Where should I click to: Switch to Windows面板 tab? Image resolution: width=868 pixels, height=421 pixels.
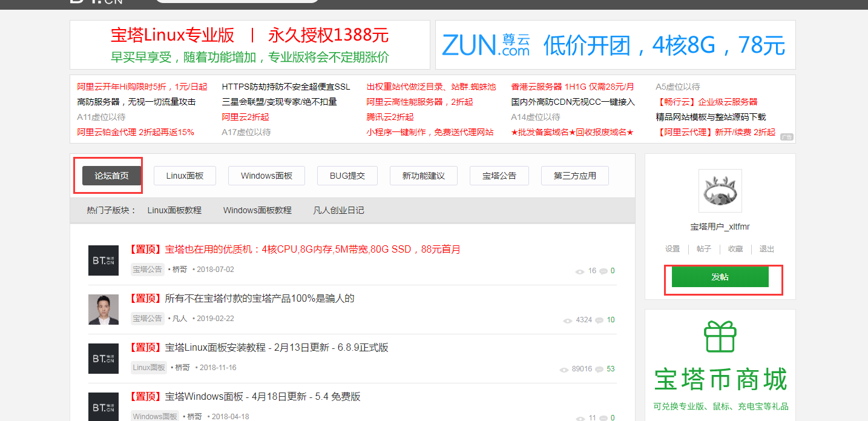pos(266,176)
